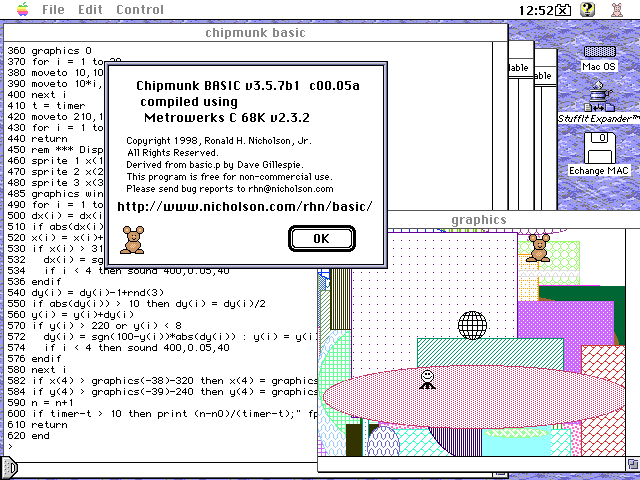The height and width of the screenshot is (480, 640).
Task: Click "Derived from basic.p by Dave Gillespie." text
Action: click(215, 164)
